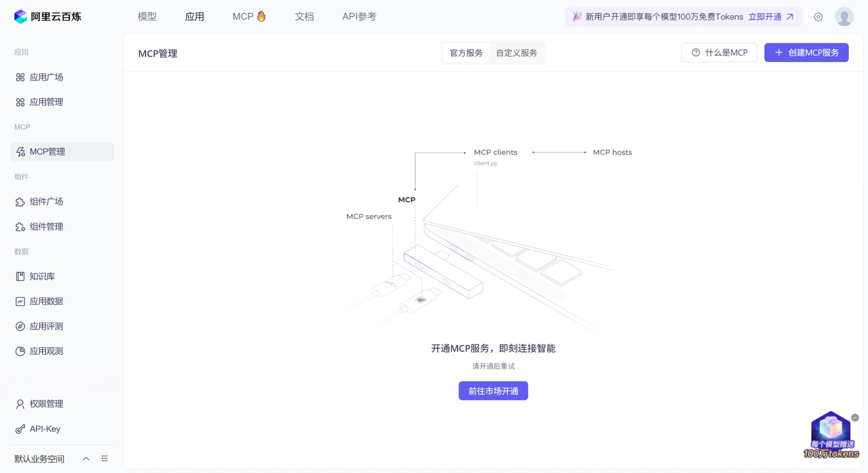Open the 模型 top navigation tab
The width and height of the screenshot is (868, 473).
147,16
